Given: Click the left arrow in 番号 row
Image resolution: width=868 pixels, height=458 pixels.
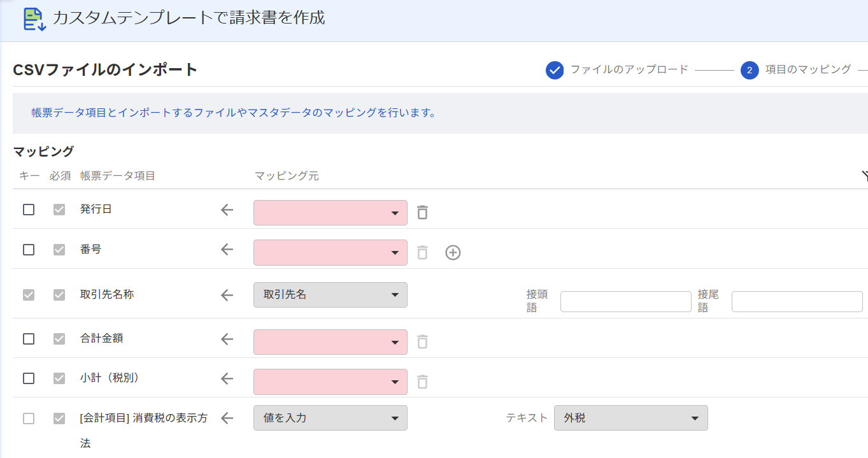Looking at the screenshot, I should point(227,250).
